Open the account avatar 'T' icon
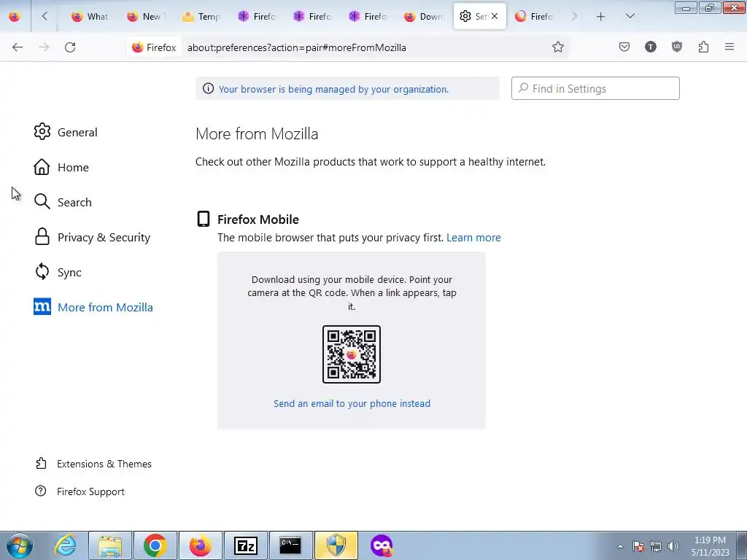Image resolution: width=747 pixels, height=560 pixels. click(x=650, y=47)
